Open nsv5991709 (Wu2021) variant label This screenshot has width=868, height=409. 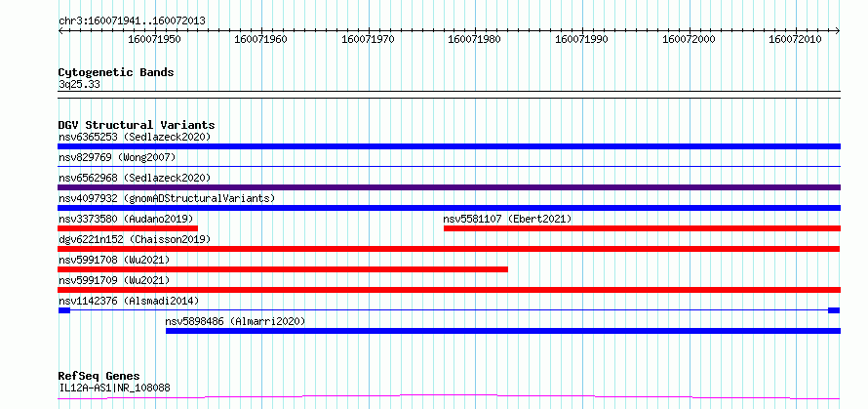[114, 280]
